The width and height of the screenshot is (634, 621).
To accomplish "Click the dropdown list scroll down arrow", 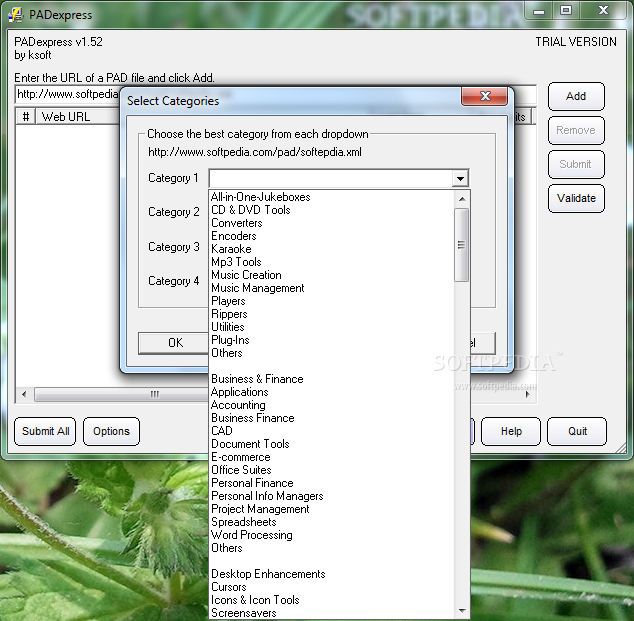I will [x=462, y=610].
